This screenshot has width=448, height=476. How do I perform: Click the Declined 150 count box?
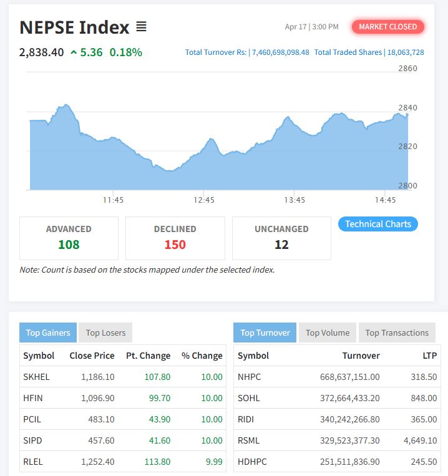point(175,238)
